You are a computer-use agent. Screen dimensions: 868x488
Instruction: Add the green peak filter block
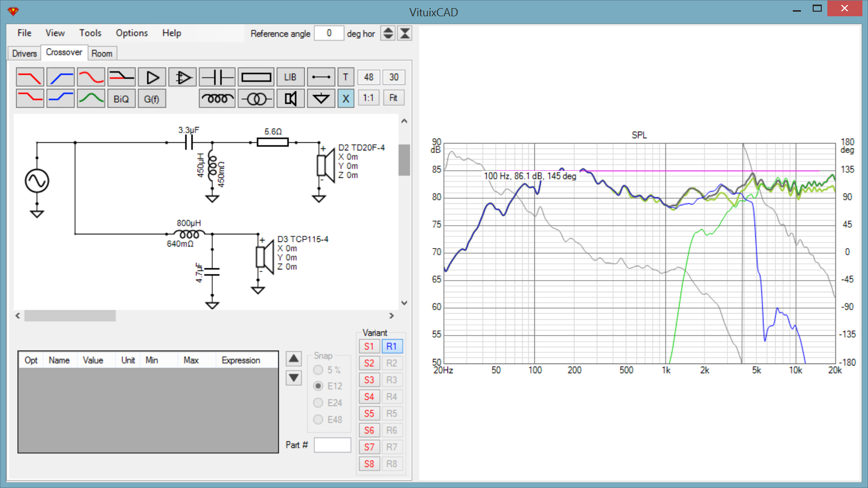[x=91, y=98]
